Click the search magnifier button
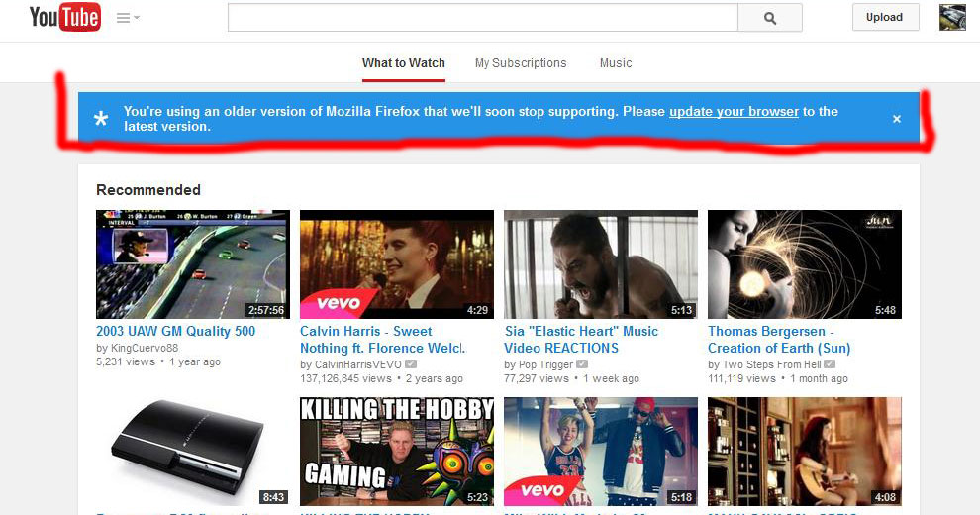This screenshot has height=515, width=980. [x=770, y=18]
